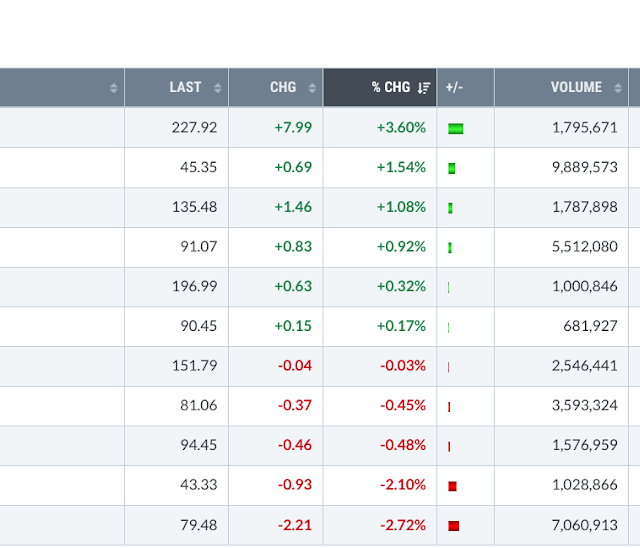
Task: Select the 196.99 last price cell
Action: tap(194, 287)
